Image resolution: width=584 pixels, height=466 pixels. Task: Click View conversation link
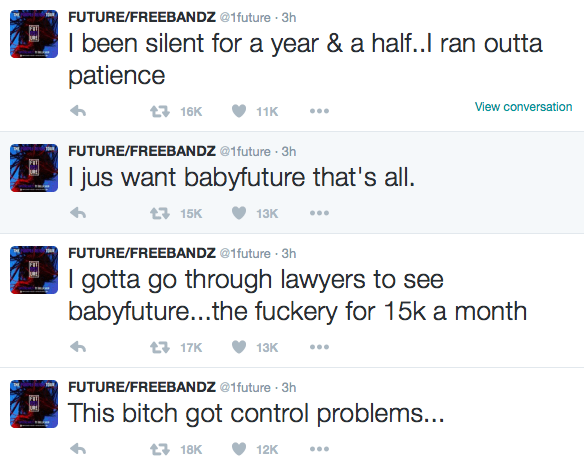(523, 107)
